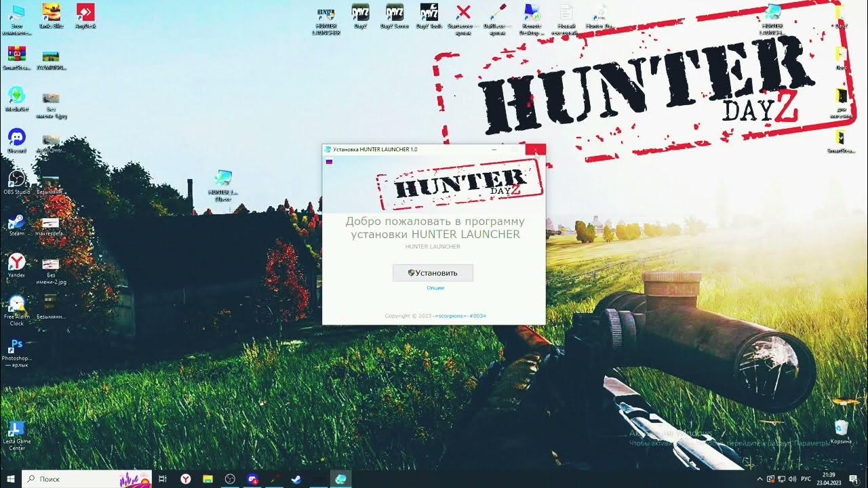Open the Discord desktop shortcut
The image size is (868, 488).
[x=17, y=141]
